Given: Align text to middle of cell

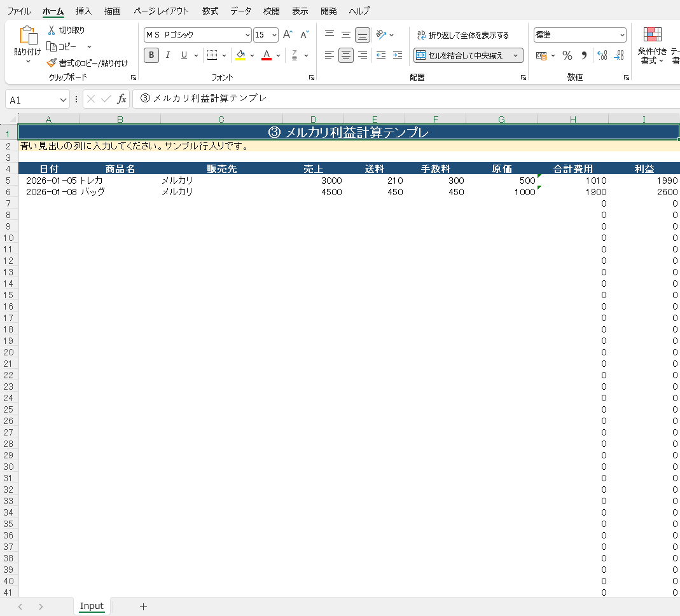Looking at the screenshot, I should click(x=345, y=34).
